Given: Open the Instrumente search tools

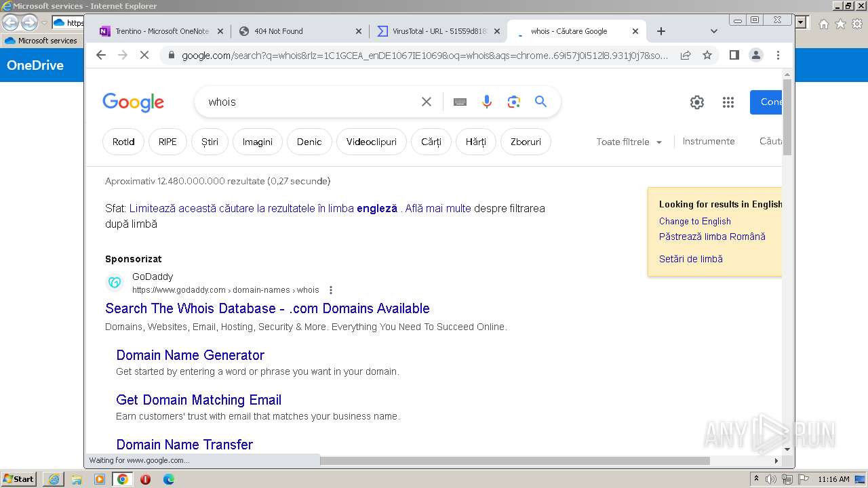Looking at the screenshot, I should (x=709, y=141).
